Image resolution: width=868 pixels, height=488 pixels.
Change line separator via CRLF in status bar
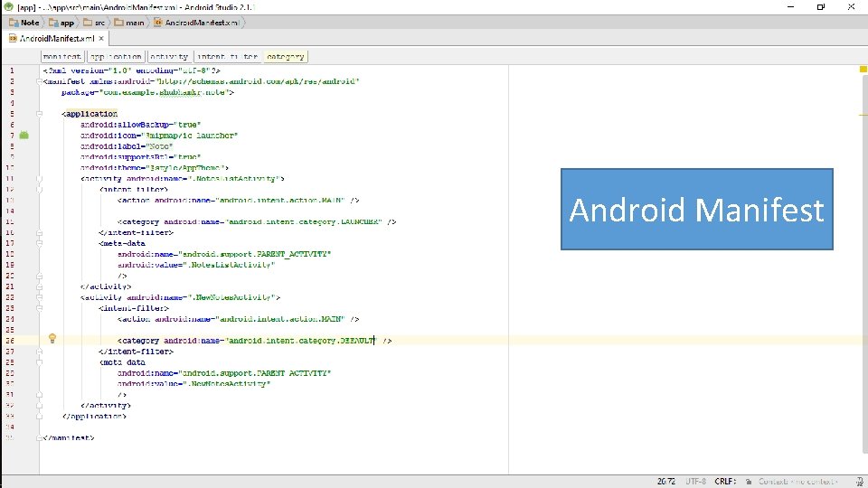(x=725, y=482)
